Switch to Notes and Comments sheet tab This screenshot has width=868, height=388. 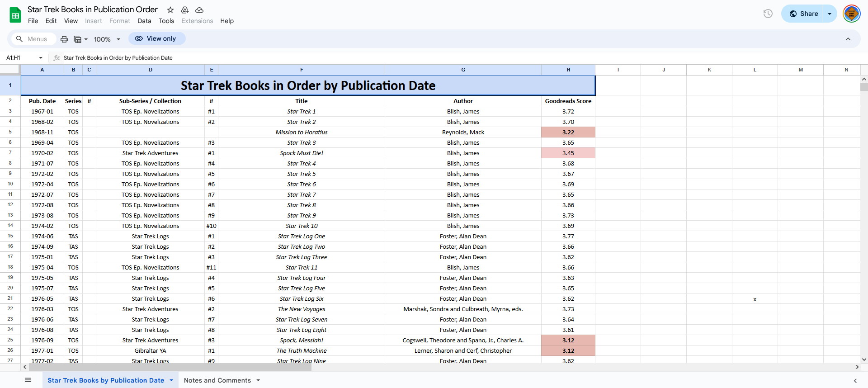[x=217, y=380]
